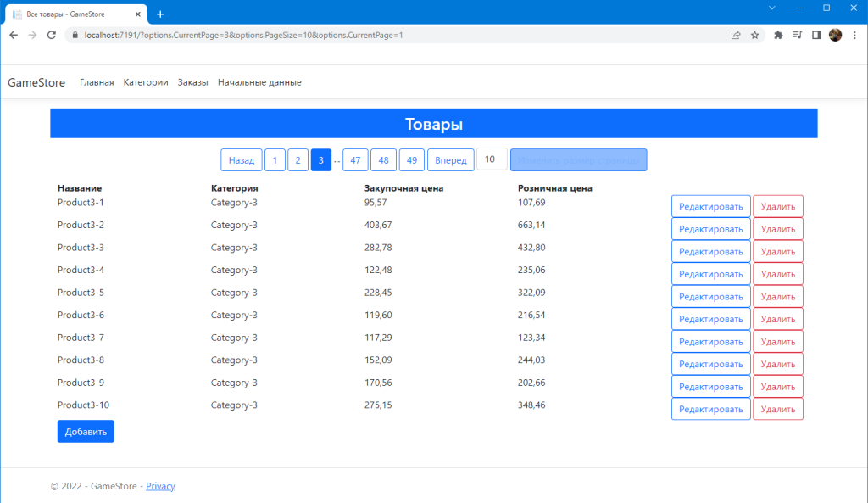The height and width of the screenshot is (503, 868).
Task: Click the Добавить button
Action: click(85, 431)
